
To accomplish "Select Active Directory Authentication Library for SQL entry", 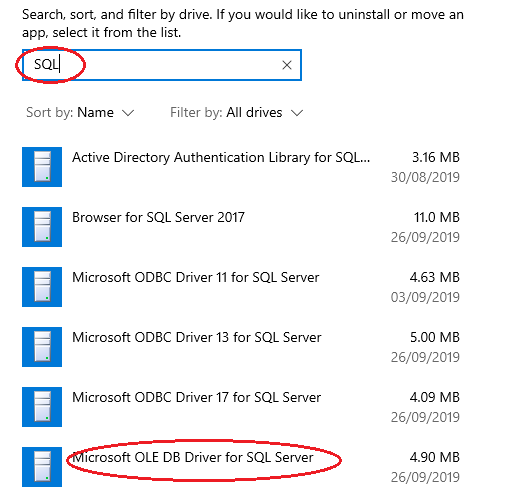I will click(221, 158).
